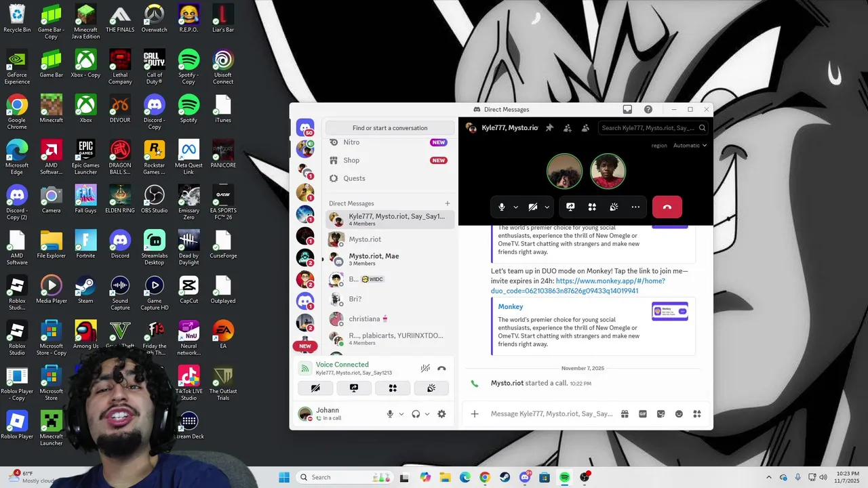Select Kyle777, Mysto.riot, Say_Say1 group DM
The width and height of the screenshot is (868, 488).
click(x=390, y=219)
